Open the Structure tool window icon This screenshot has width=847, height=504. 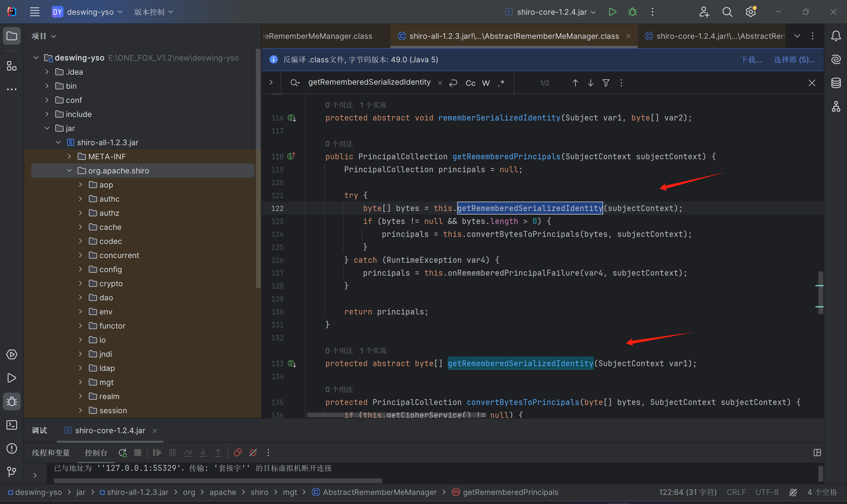11,66
